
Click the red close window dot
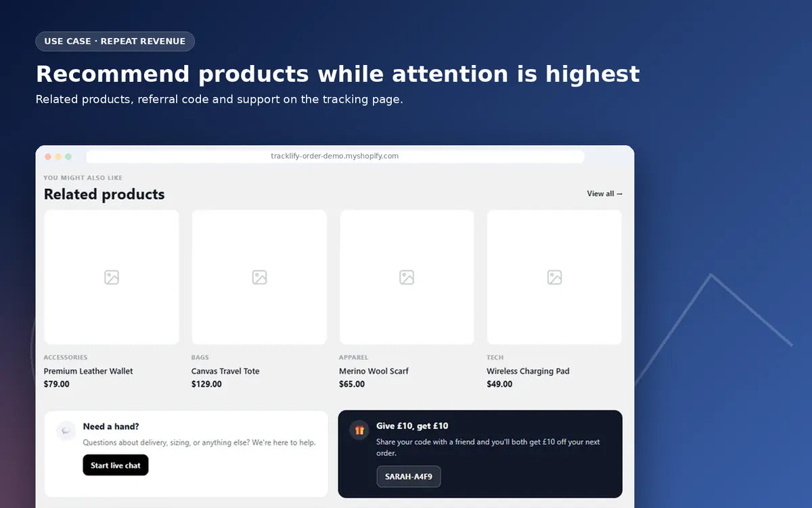48,156
